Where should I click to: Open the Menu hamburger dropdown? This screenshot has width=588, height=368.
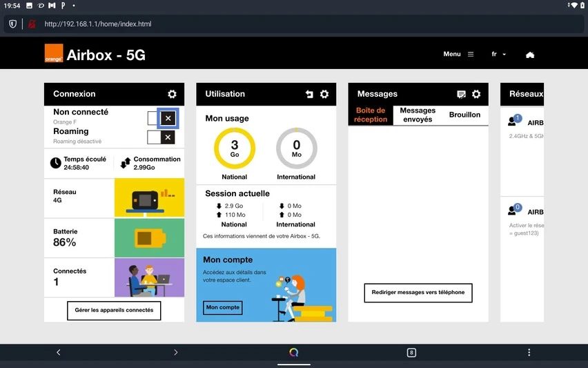tap(458, 54)
